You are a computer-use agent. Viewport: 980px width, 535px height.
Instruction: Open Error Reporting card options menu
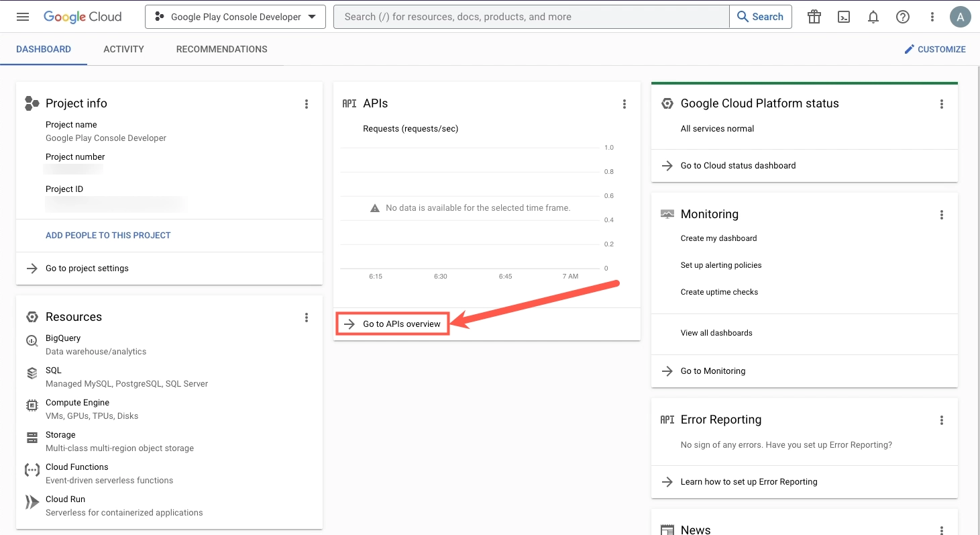pyautogui.click(x=942, y=420)
